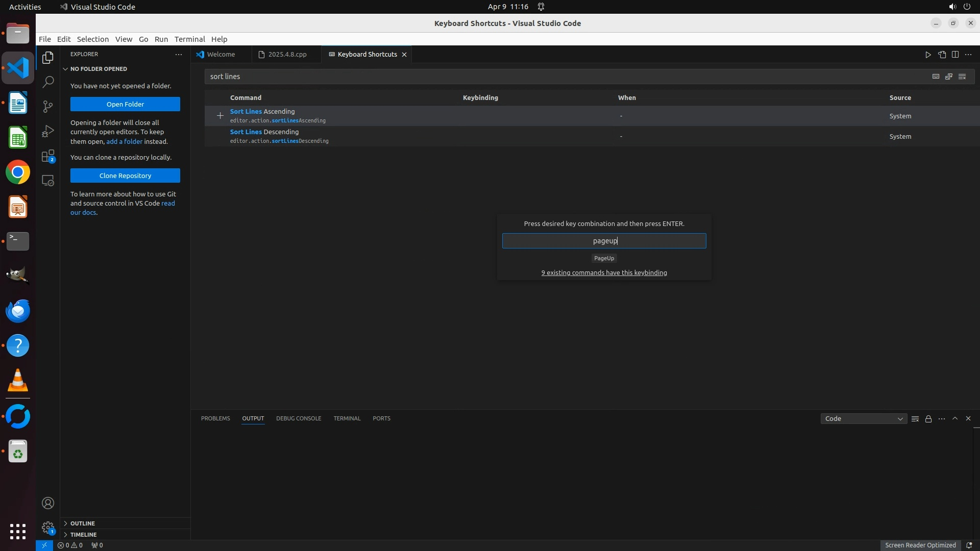
Task: Expand the Timeline section
Action: [83, 535]
